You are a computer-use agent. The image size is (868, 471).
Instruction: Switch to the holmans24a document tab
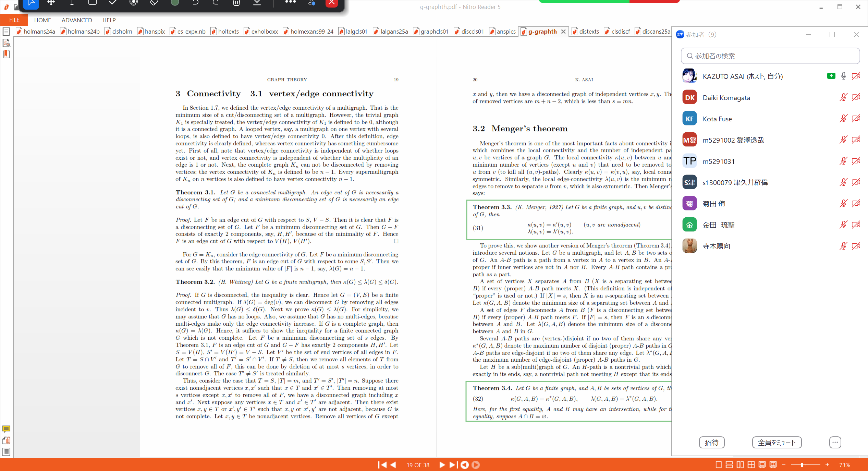coord(36,32)
